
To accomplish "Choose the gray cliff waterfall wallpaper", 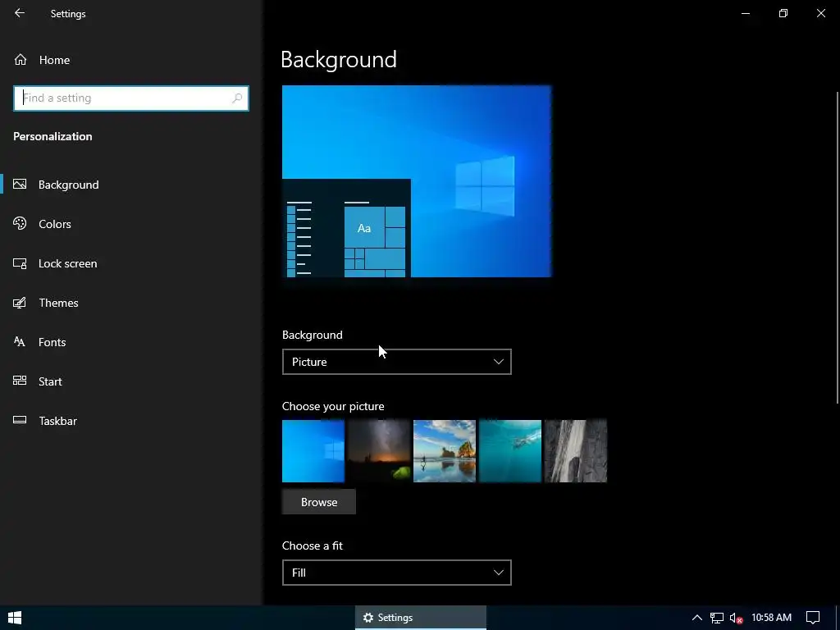I will 576,451.
